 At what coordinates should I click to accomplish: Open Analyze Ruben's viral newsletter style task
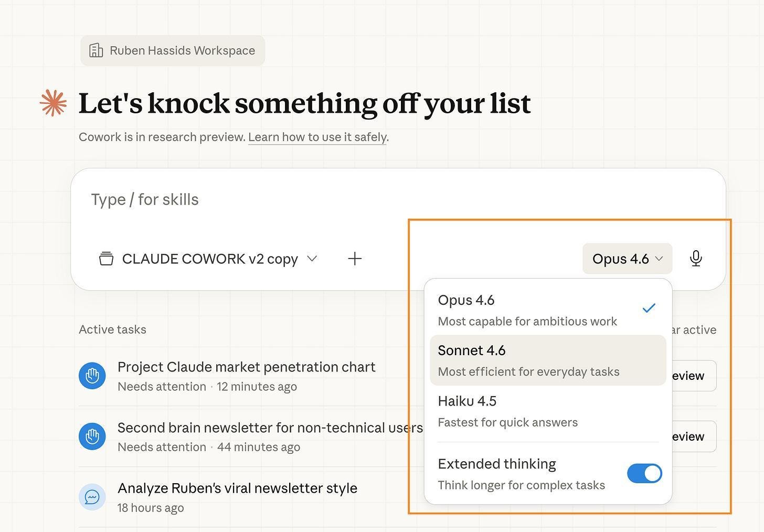pos(237,497)
